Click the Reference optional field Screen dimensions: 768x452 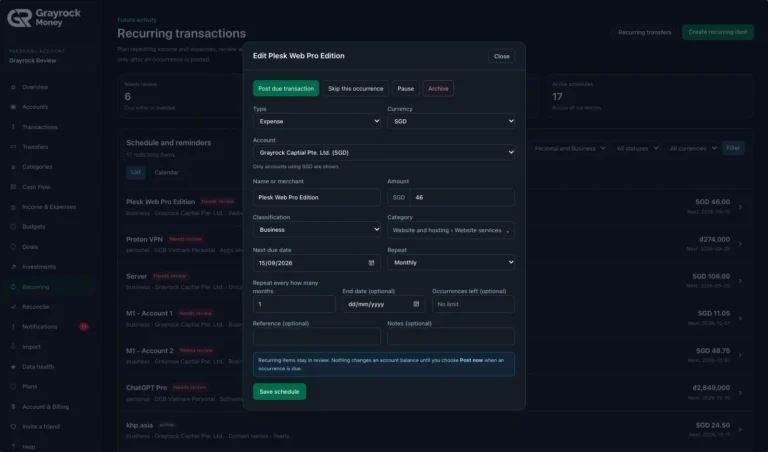pos(316,336)
